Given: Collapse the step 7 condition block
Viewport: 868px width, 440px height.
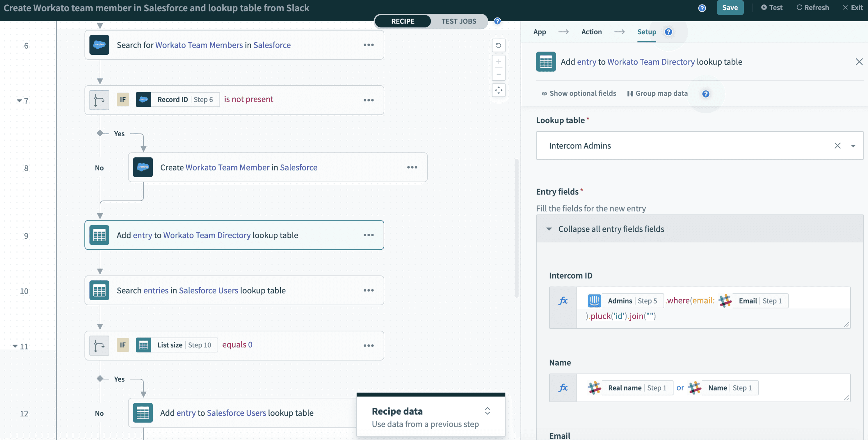Looking at the screenshot, I should 19,101.
